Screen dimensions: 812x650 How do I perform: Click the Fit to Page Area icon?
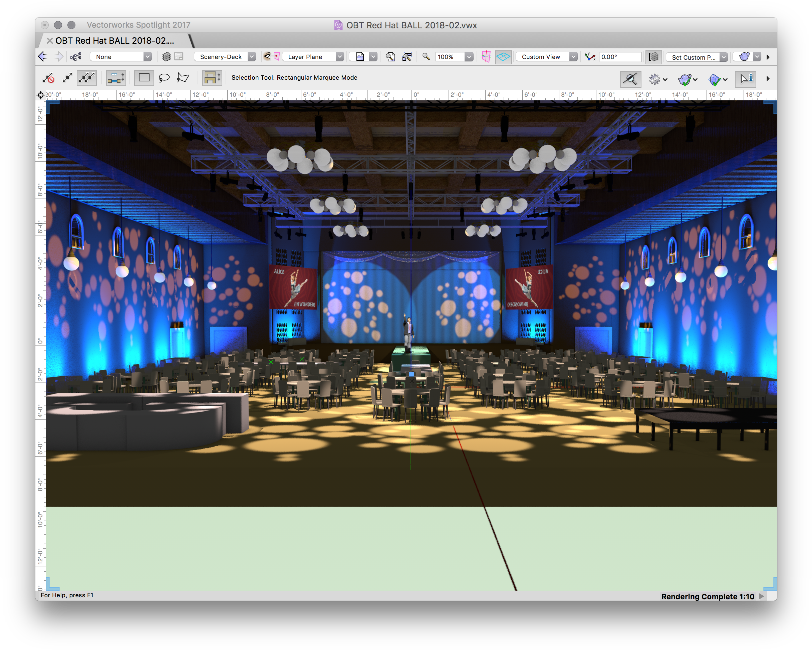[390, 57]
